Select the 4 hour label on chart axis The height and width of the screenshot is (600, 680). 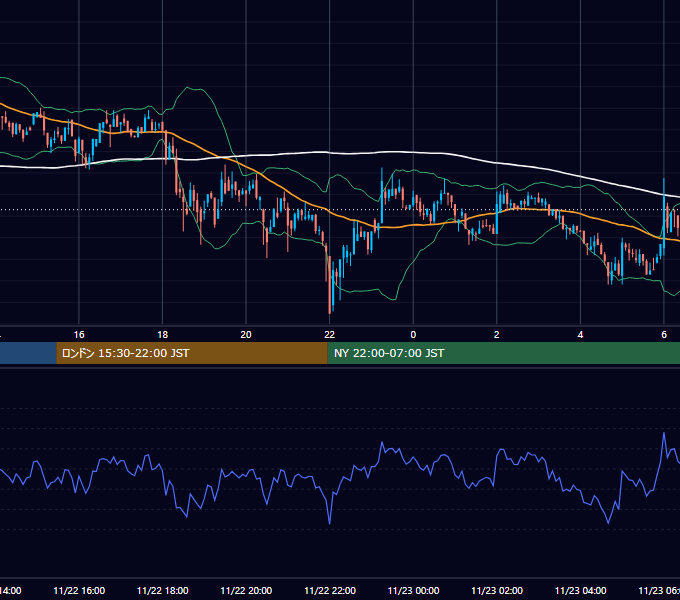580,335
